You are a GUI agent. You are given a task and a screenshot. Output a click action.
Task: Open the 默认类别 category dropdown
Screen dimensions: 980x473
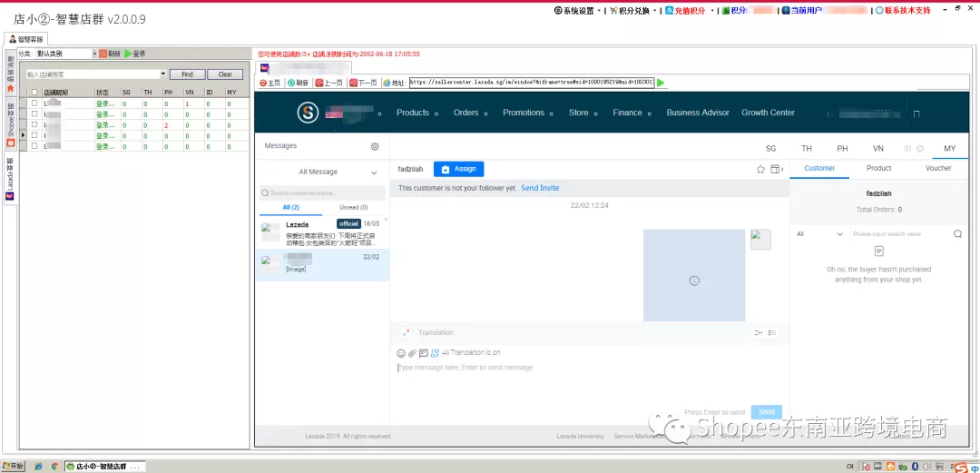point(66,54)
